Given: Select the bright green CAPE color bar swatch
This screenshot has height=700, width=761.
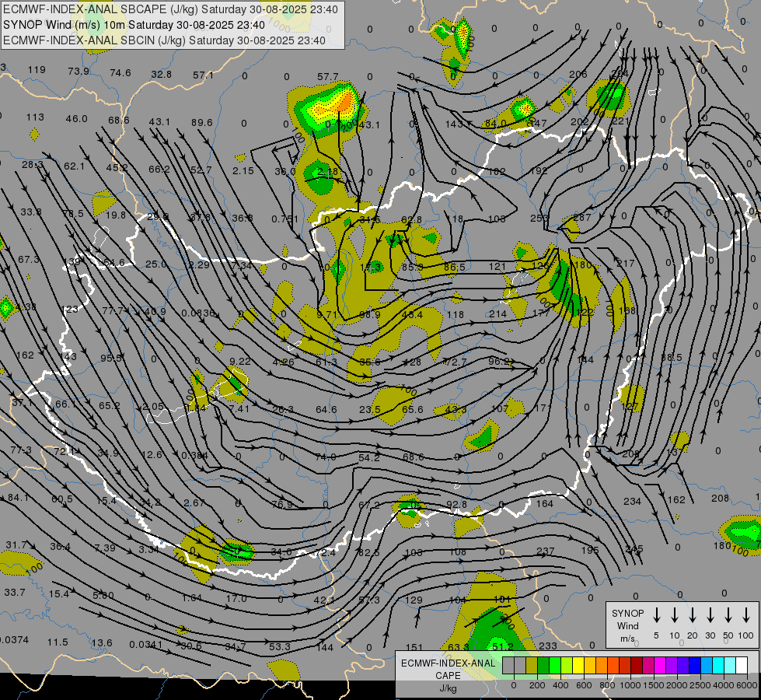Looking at the screenshot, I should 555,665.
